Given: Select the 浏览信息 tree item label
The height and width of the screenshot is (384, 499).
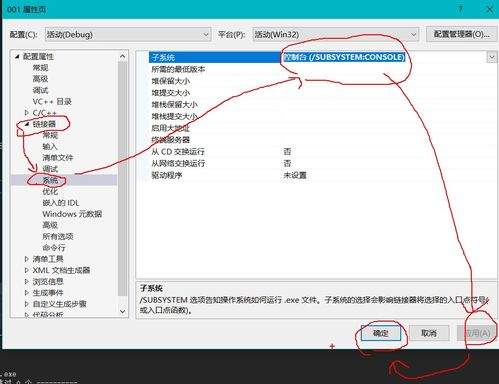Looking at the screenshot, I should click(48, 281).
